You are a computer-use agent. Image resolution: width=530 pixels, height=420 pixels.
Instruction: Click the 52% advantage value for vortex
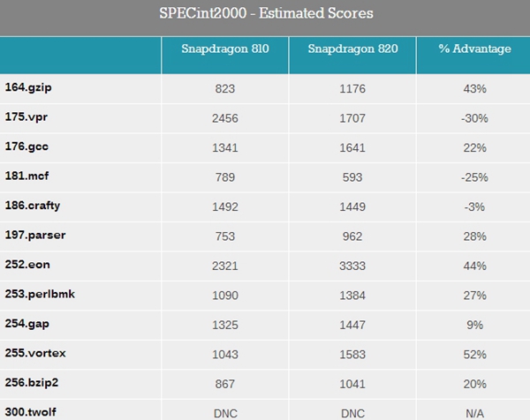tap(474, 354)
